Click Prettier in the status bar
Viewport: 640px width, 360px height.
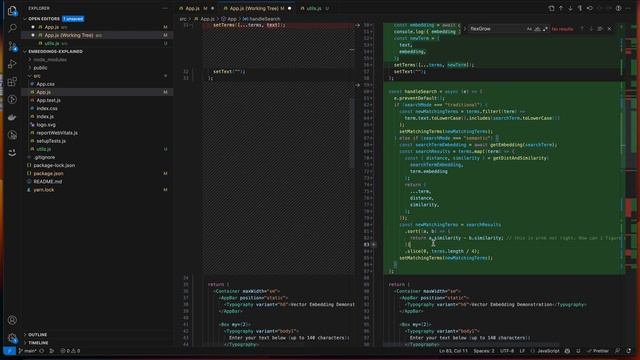598,351
